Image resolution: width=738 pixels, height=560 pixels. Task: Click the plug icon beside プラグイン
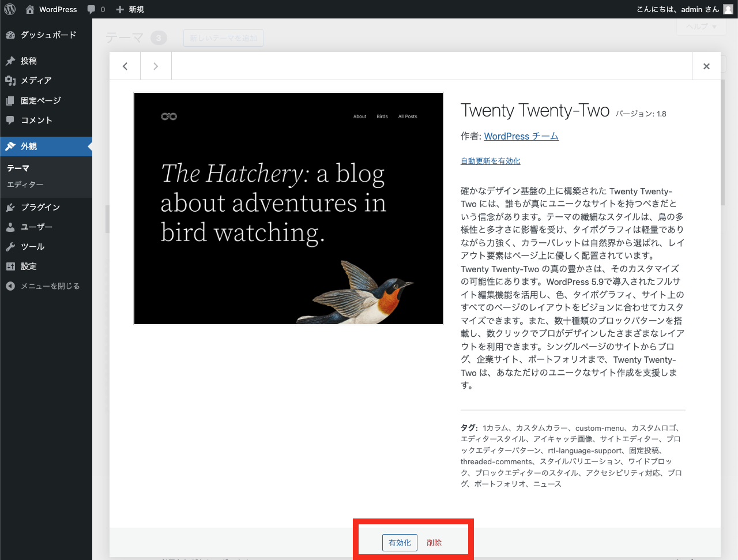[x=10, y=208]
